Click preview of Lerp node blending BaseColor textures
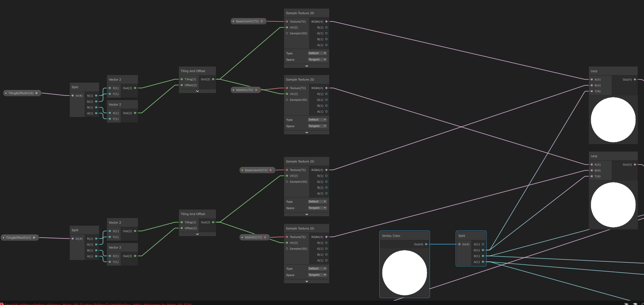Image resolution: width=644 pixels, height=305 pixels. click(613, 120)
